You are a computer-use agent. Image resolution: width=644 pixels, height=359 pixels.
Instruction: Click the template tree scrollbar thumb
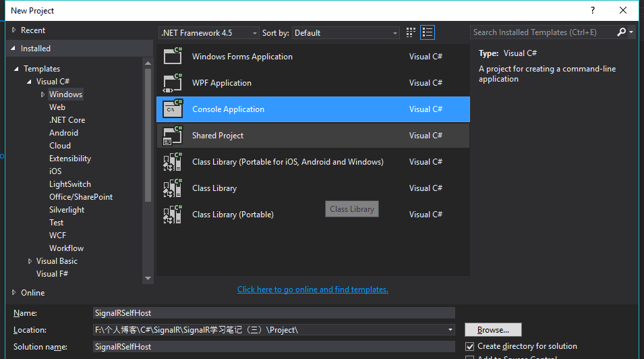(x=148, y=135)
